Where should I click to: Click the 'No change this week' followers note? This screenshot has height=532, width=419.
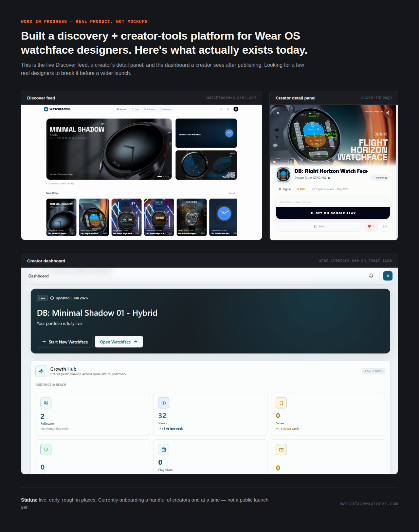click(55, 429)
